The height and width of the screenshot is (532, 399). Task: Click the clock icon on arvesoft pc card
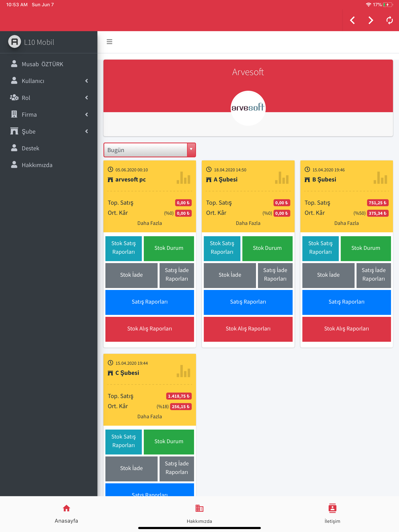(110, 169)
